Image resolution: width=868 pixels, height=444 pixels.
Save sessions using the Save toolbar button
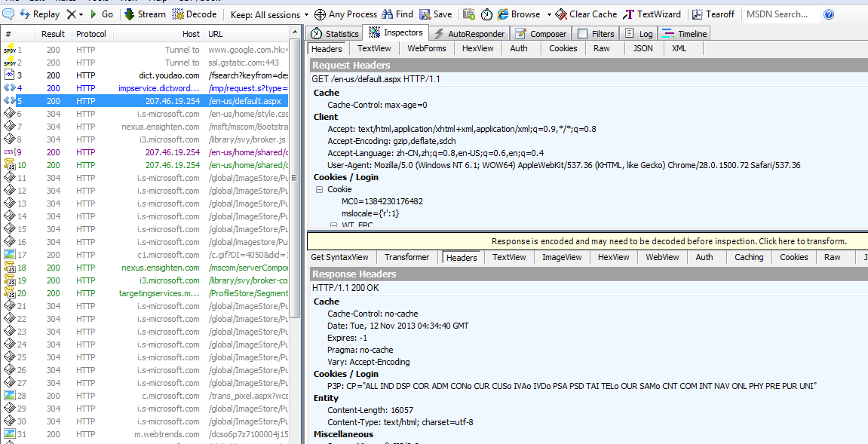tap(436, 14)
